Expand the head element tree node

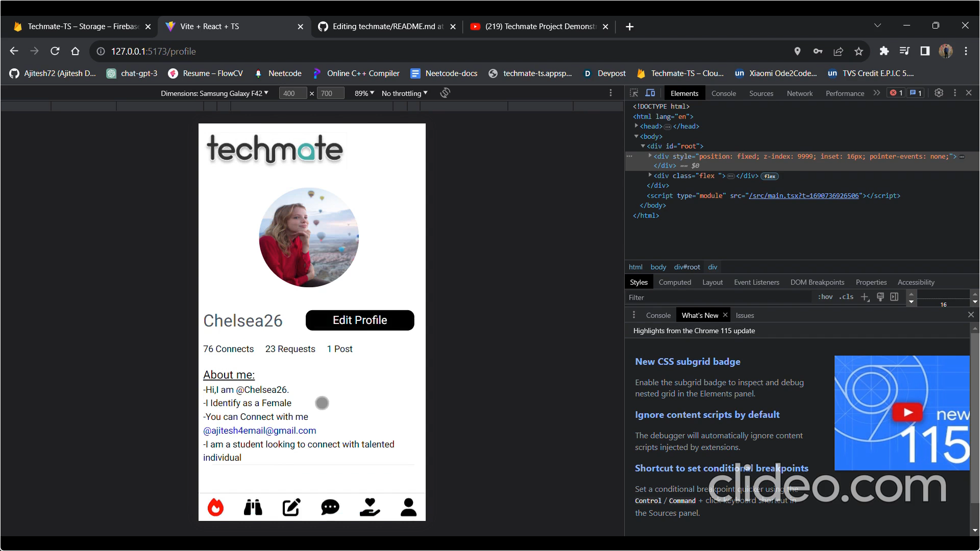636,126
